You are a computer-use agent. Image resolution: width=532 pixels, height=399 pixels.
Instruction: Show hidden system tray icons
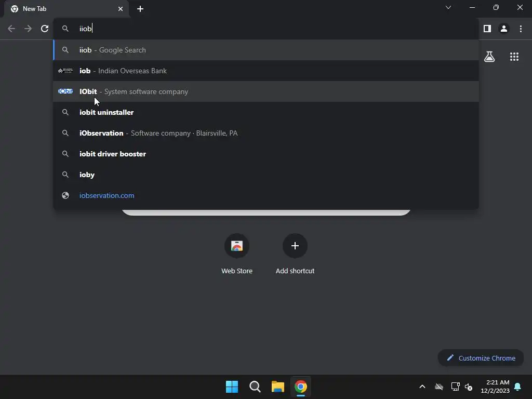pyautogui.click(x=422, y=387)
